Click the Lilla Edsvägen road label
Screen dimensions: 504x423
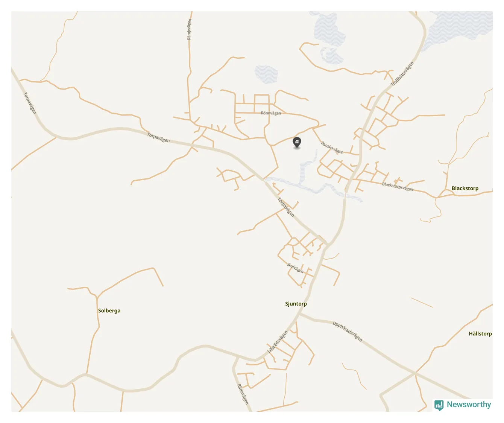pyautogui.click(x=278, y=342)
